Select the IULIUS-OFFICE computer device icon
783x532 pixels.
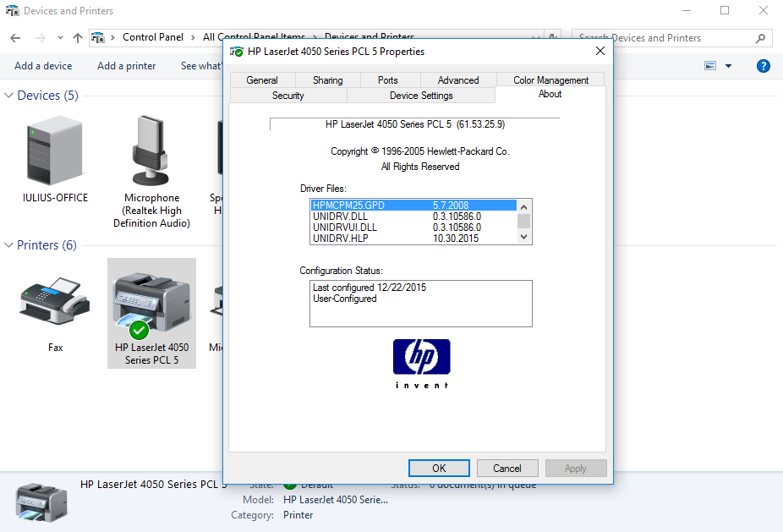(x=55, y=150)
